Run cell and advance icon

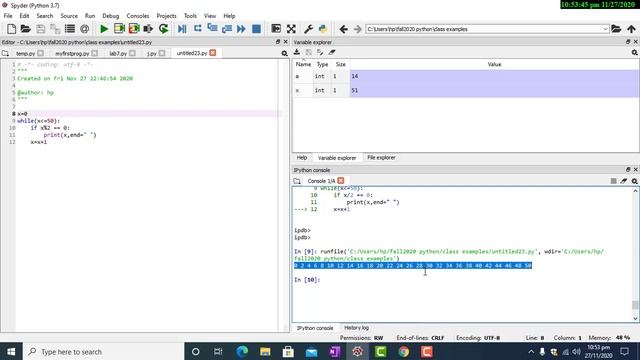click(134, 29)
